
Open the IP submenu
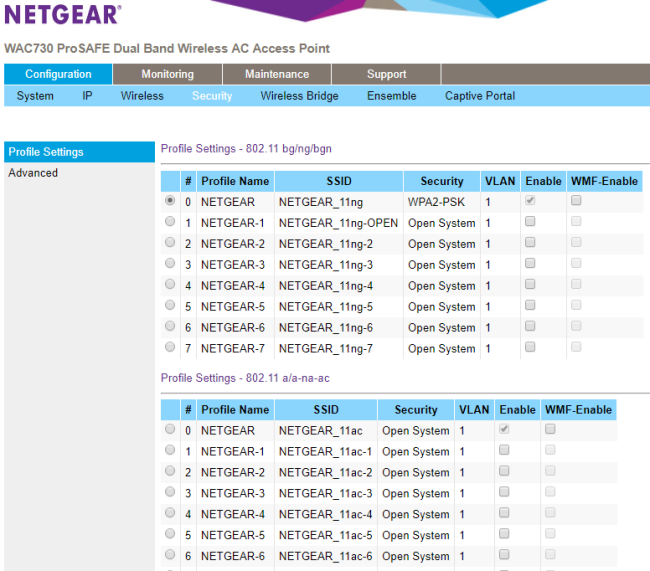tap(87, 96)
